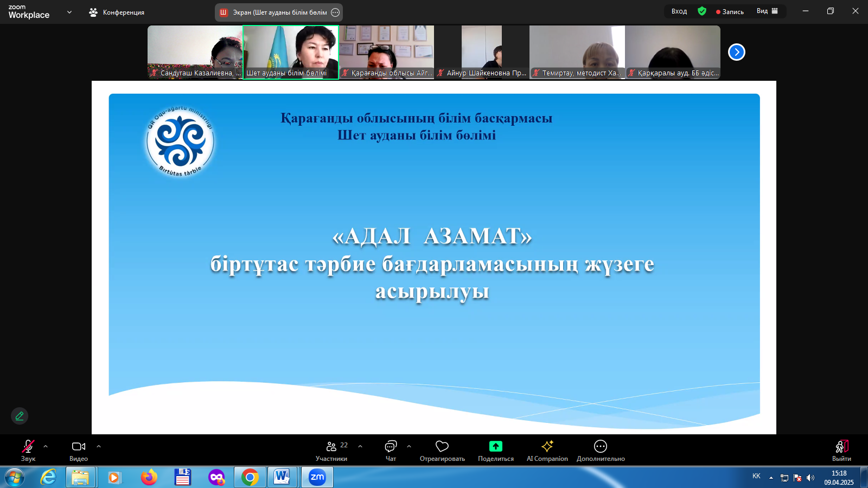Screen dimensions: 868x488
Task: Click the Выйти leave meeting button
Action: point(841,450)
